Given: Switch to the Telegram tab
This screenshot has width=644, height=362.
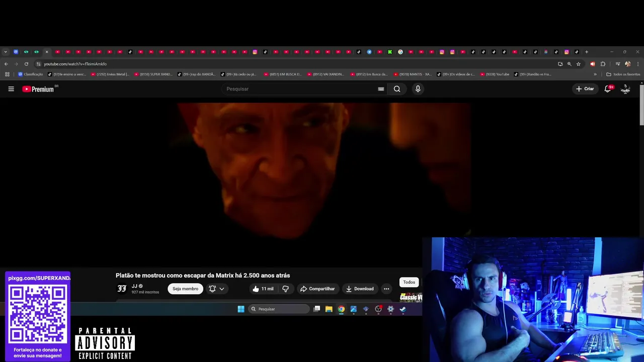Looking at the screenshot, I should (369, 52).
